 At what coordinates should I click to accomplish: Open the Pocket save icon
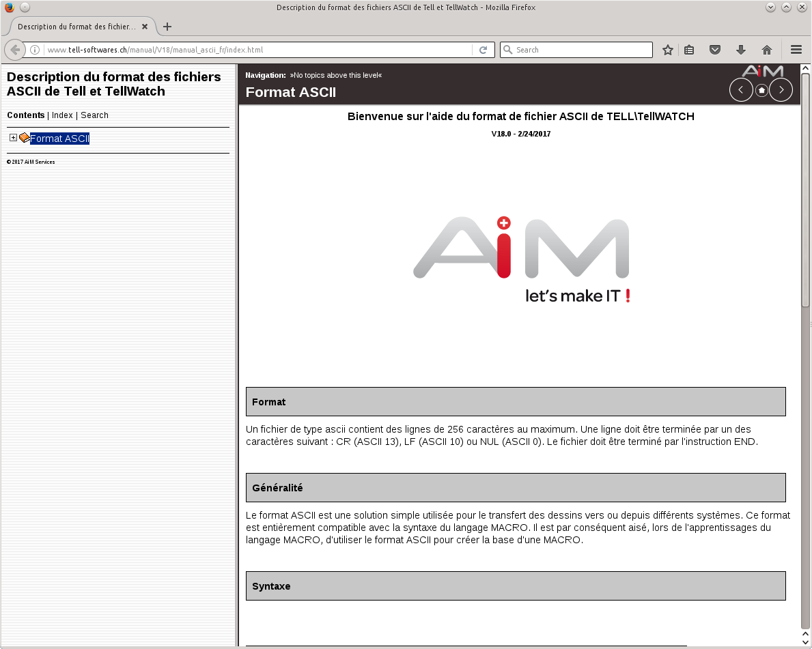coord(714,50)
